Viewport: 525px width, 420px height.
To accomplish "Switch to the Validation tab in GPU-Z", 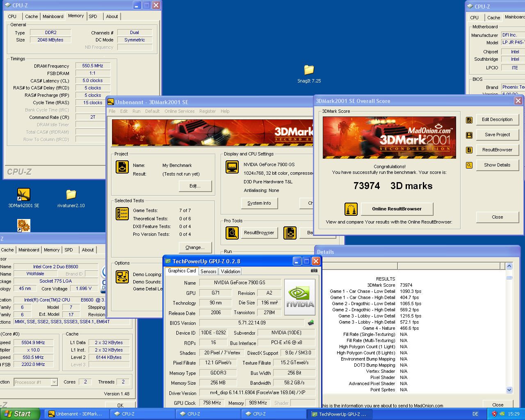I will tap(231, 272).
